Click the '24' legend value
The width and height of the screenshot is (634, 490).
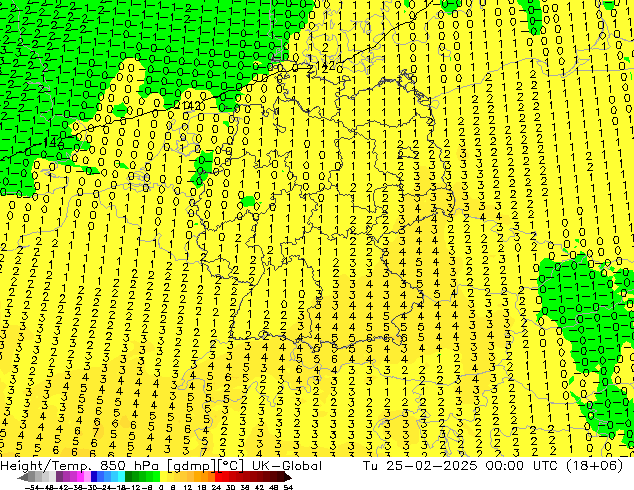coord(216,488)
